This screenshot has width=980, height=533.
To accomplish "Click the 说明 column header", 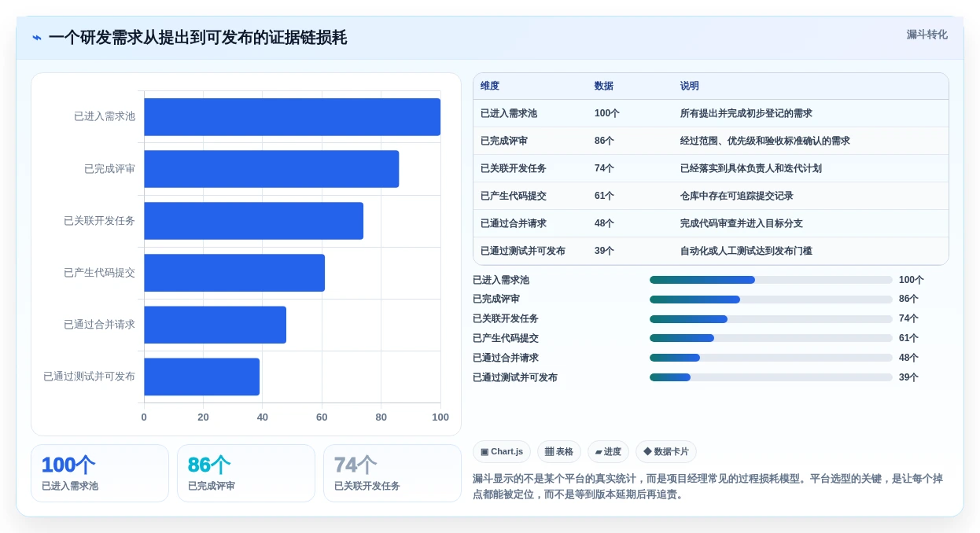I will pyautogui.click(x=690, y=86).
